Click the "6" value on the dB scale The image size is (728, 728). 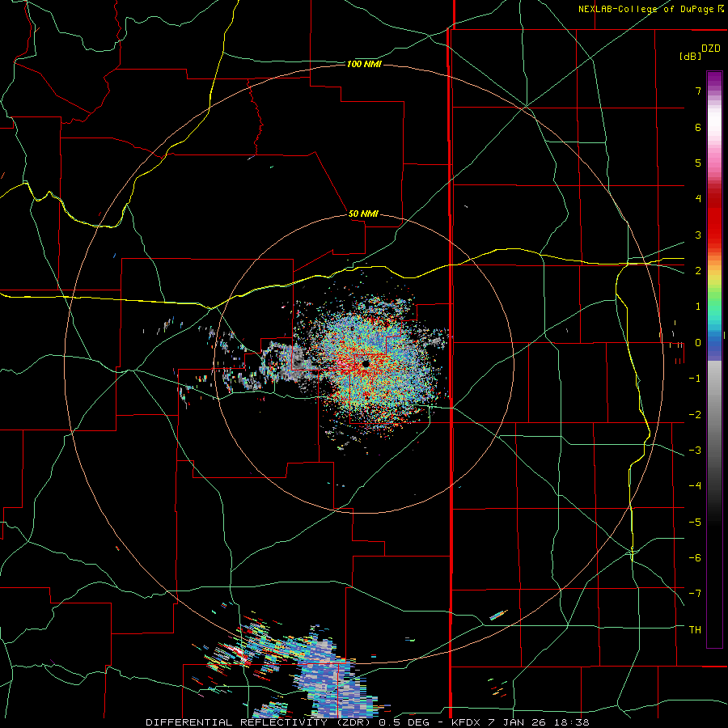pos(698,127)
